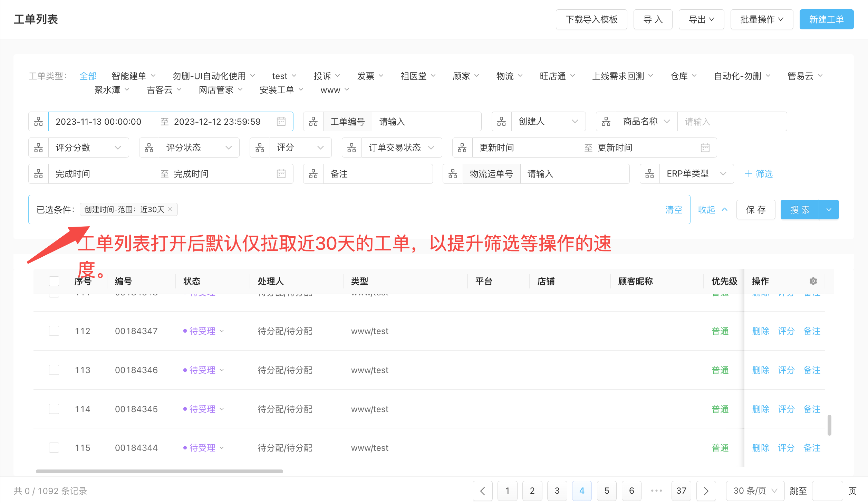Open 管易云 type menu
The width and height of the screenshot is (868, 503).
(805, 76)
